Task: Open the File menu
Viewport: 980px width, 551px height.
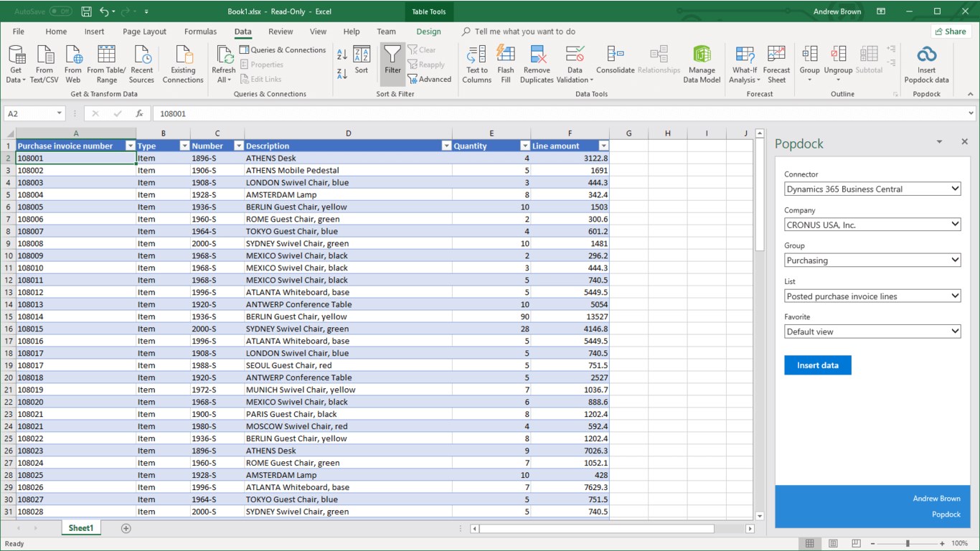Action: tap(19, 32)
